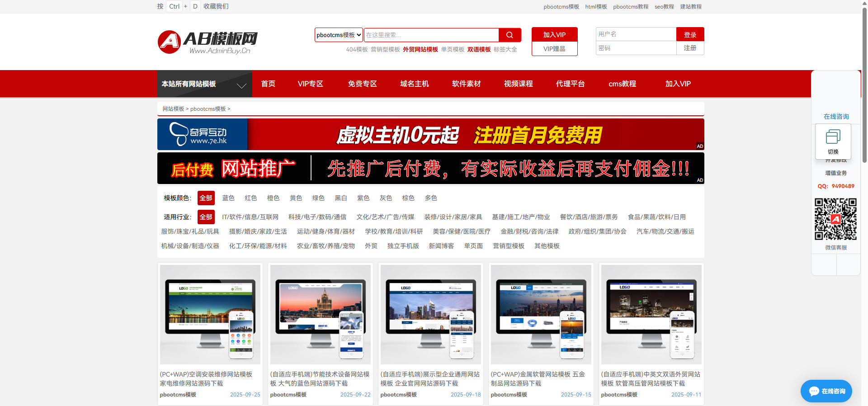
Task: Click the WeChat QR code image
Action: (835, 219)
